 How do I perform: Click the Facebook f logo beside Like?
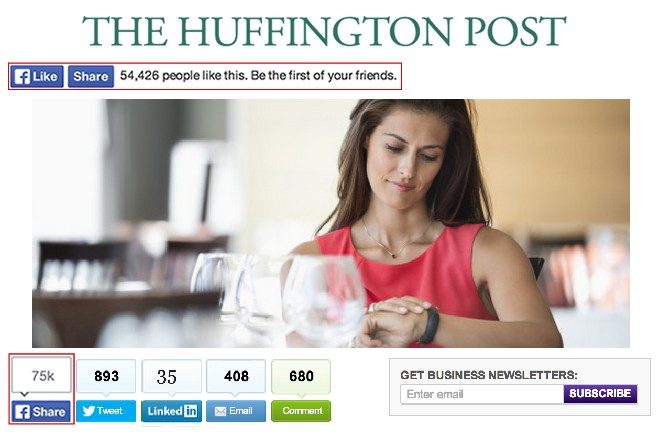click(22, 77)
